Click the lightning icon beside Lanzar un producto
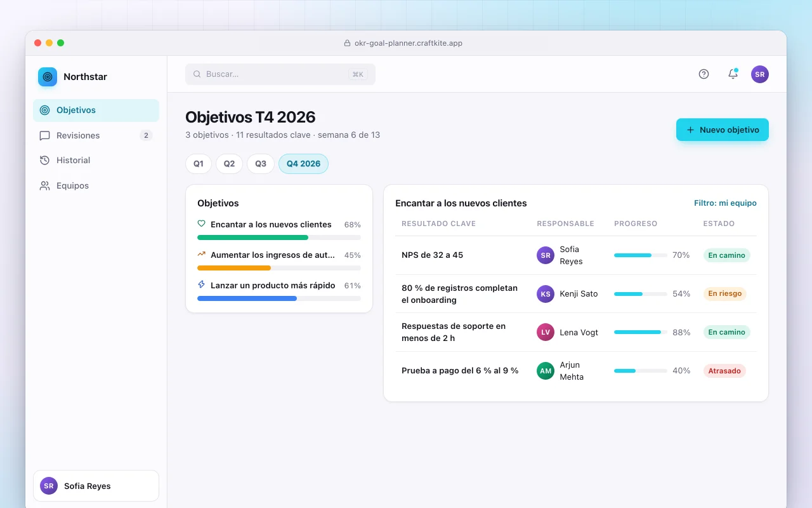The width and height of the screenshot is (812, 508). 202,284
